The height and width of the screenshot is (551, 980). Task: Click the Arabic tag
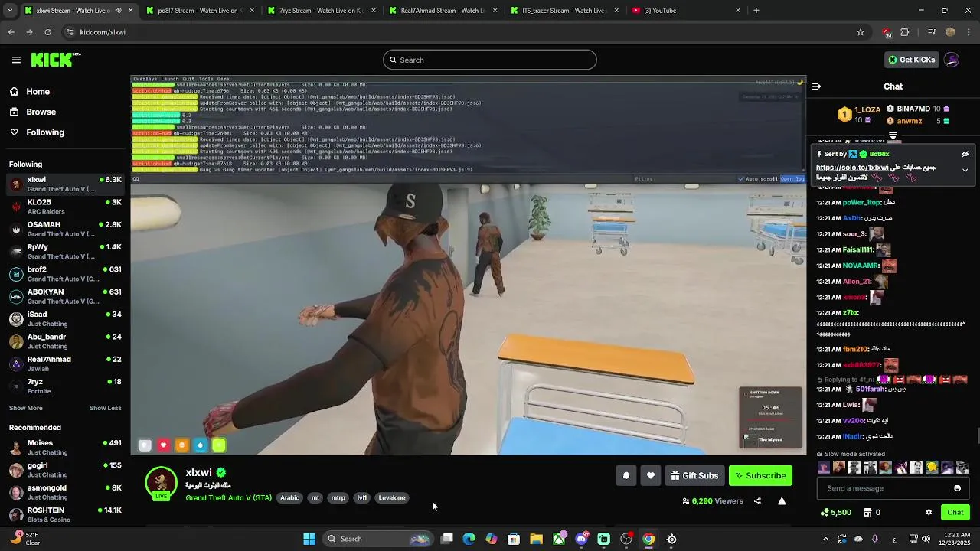point(290,498)
